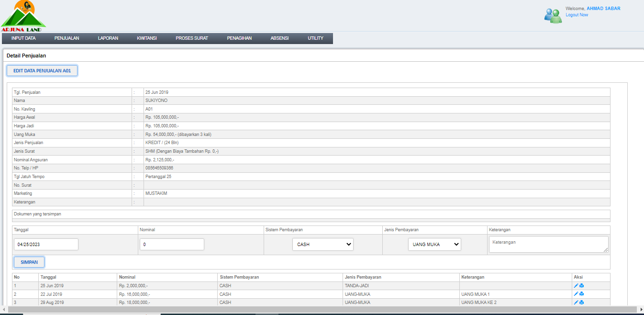This screenshot has height=315, width=644.
Task: Open the KWITANSI menu
Action: pyautogui.click(x=146, y=38)
